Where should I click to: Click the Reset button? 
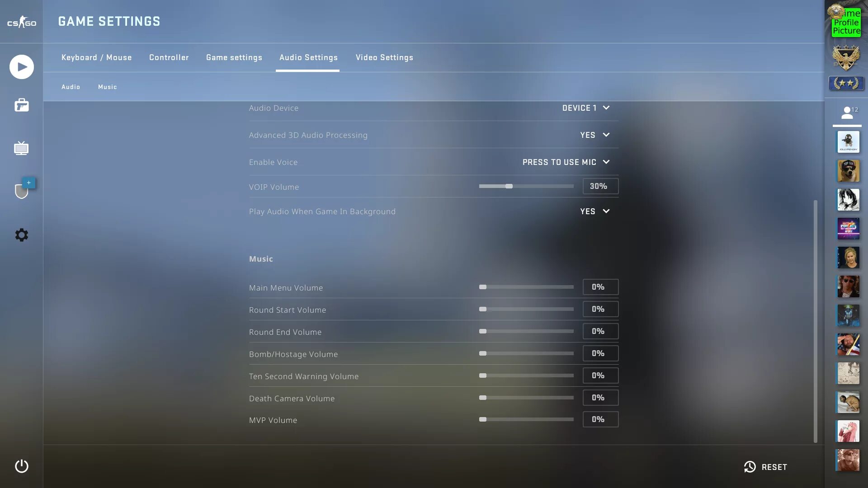(x=765, y=467)
